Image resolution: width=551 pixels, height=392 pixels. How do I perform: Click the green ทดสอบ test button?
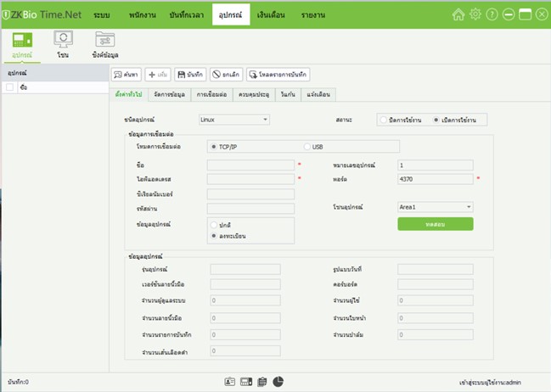coord(435,224)
